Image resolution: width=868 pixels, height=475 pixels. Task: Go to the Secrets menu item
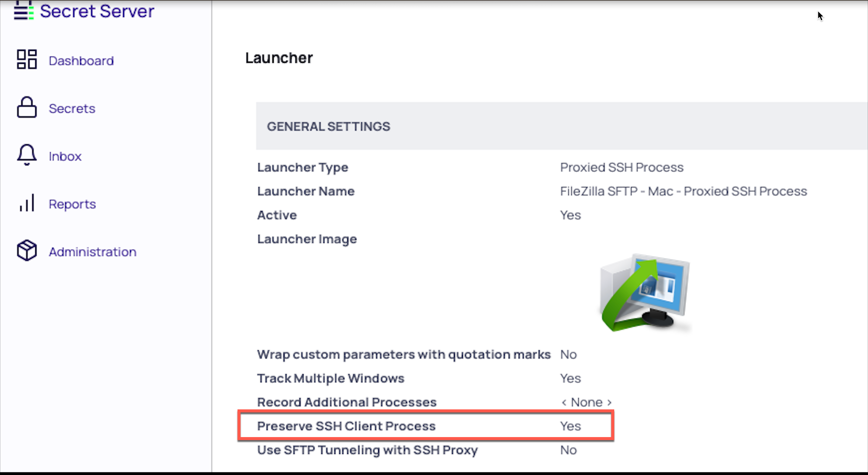[x=72, y=109]
